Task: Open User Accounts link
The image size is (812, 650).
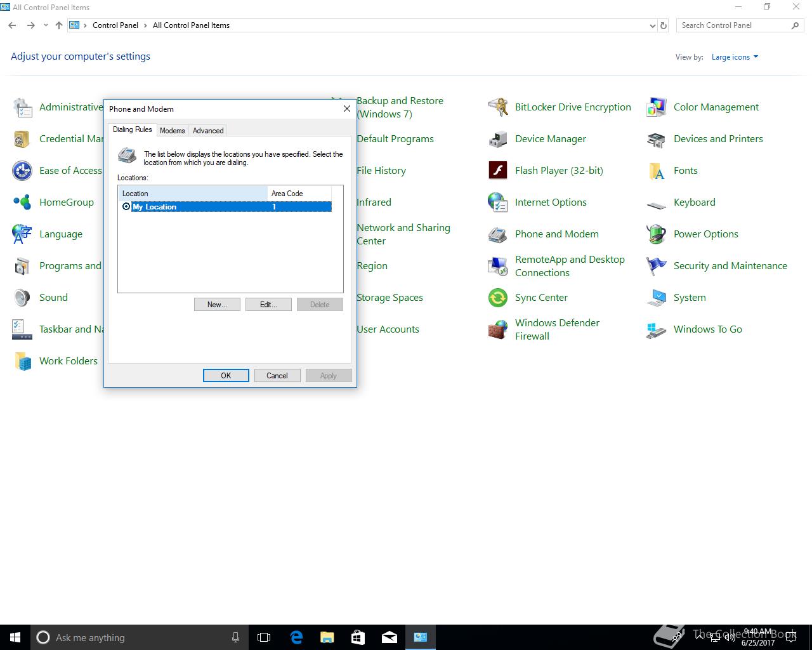Action: point(388,329)
